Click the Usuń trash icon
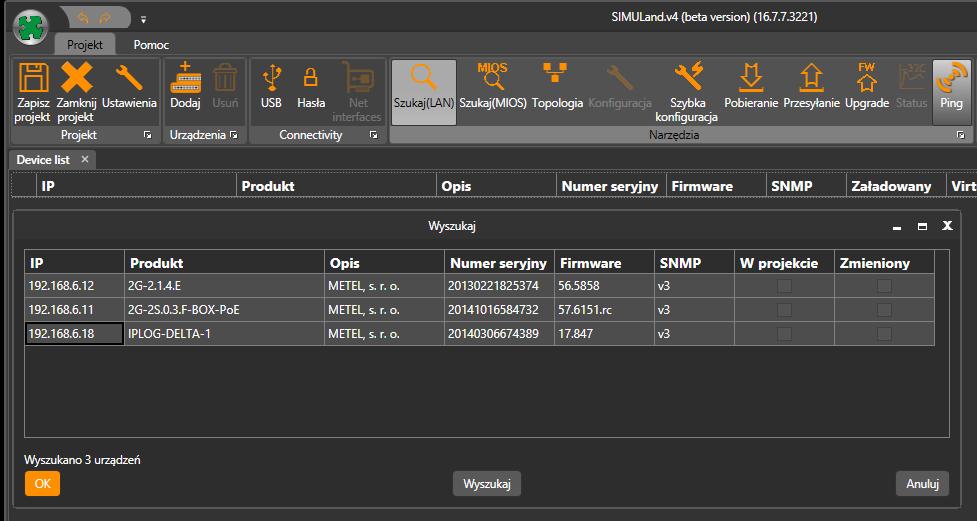The height and width of the screenshot is (521, 977). pyautogui.click(x=225, y=85)
